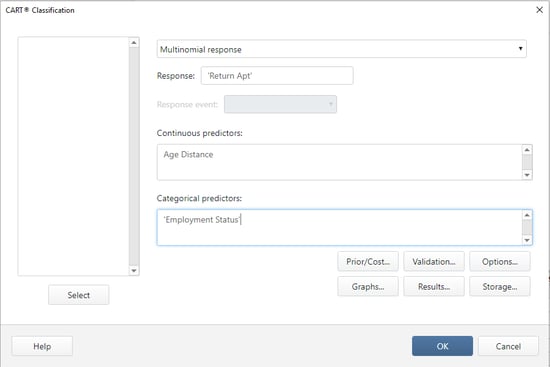This screenshot has height=367, width=550.
Task: Click in the Continuous predictors box
Action: click(x=339, y=162)
